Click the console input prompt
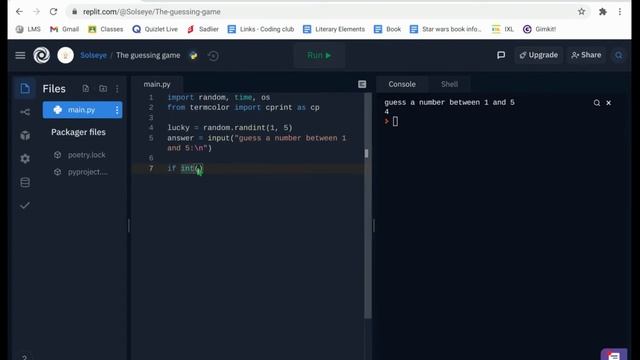This screenshot has width=640, height=360. pos(395,121)
